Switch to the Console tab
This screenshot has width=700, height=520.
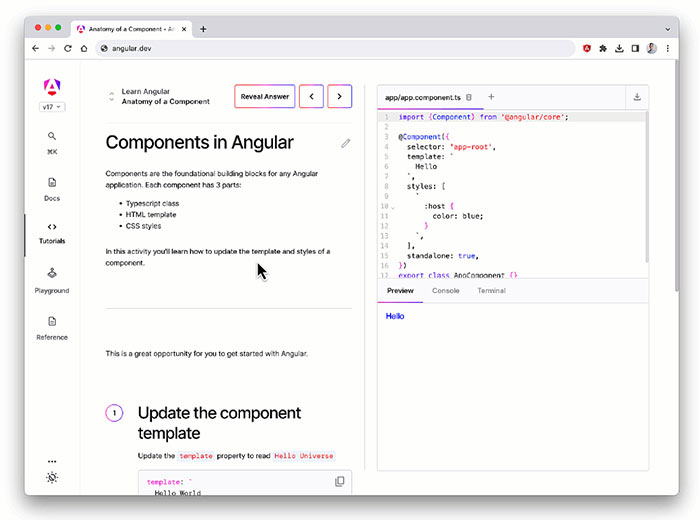pos(446,291)
